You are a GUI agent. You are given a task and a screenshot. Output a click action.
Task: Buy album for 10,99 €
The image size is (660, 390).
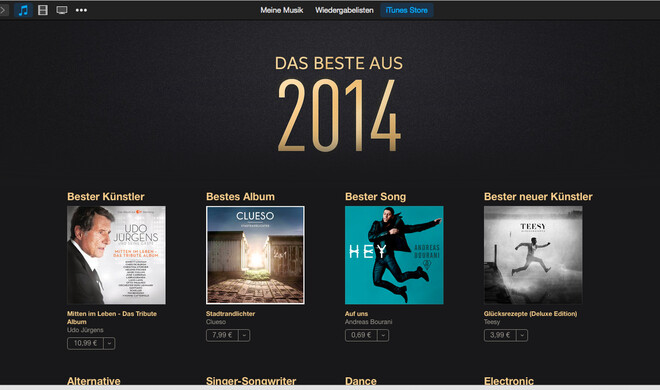point(85,343)
